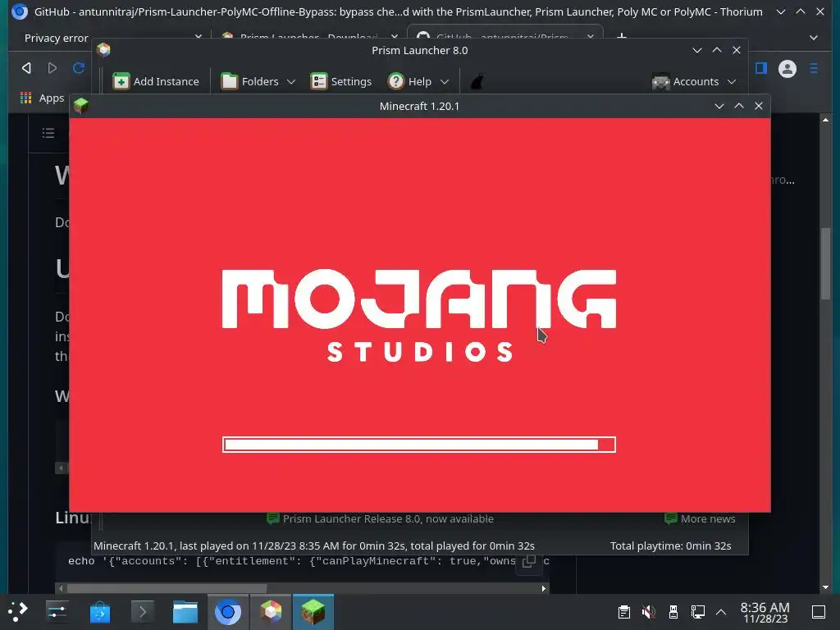
Task: Close the Privacy error tab
Action: [199, 38]
